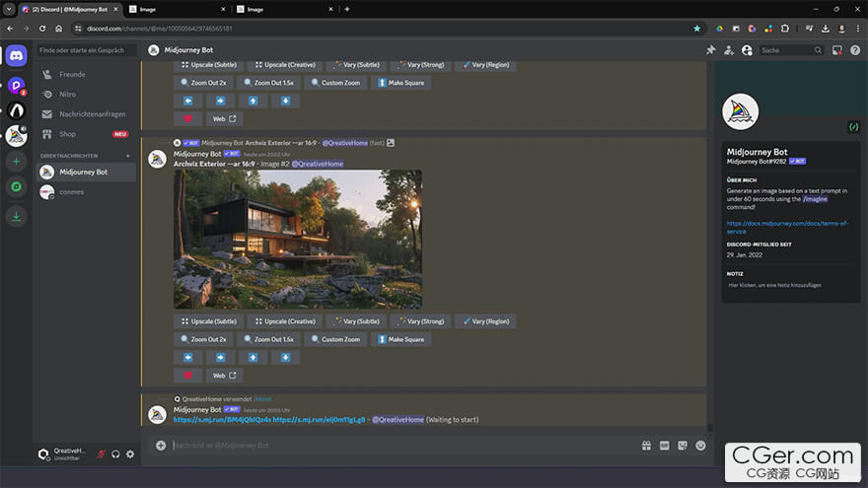Open user settings gear icon

[x=130, y=454]
